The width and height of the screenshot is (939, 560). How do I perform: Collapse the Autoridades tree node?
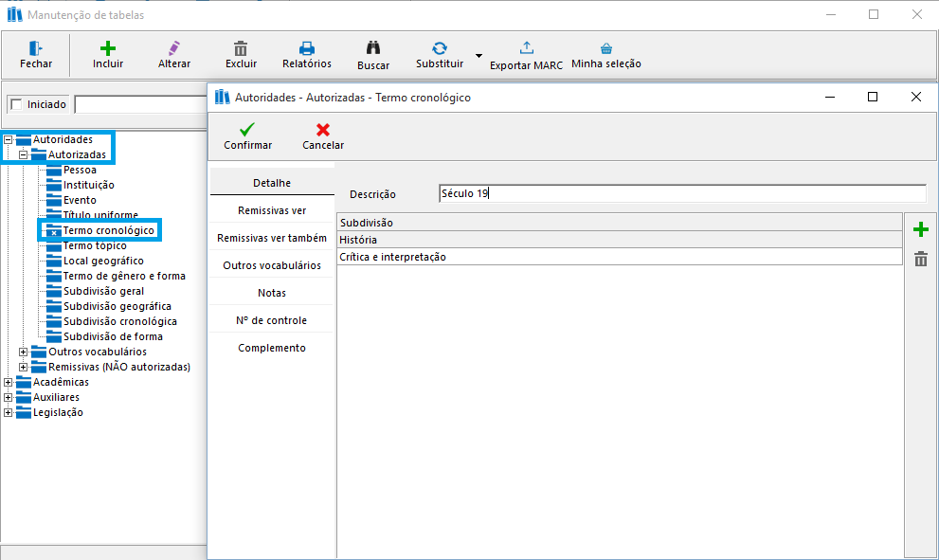tap(9, 139)
